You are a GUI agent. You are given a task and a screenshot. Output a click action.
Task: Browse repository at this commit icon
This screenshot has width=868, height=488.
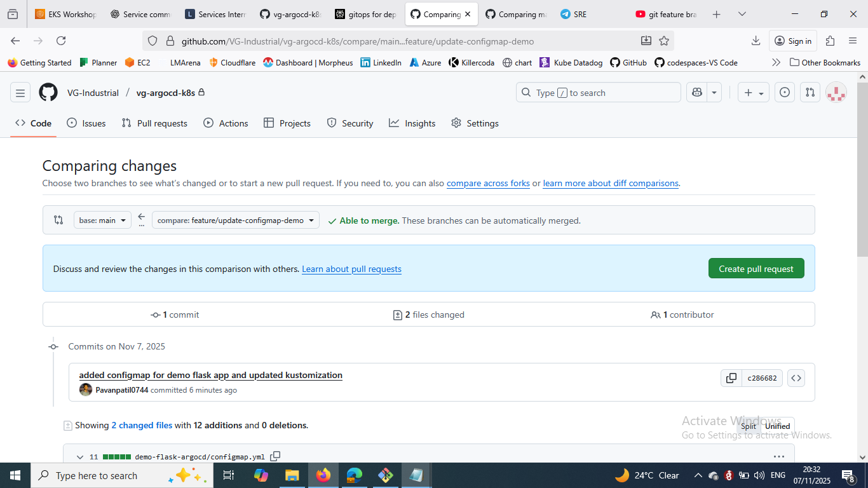[796, 378]
